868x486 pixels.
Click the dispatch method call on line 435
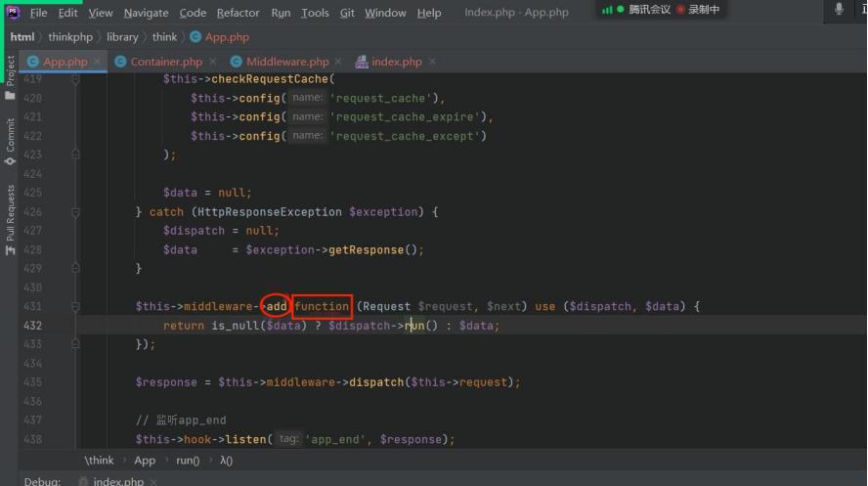pyautogui.click(x=376, y=382)
